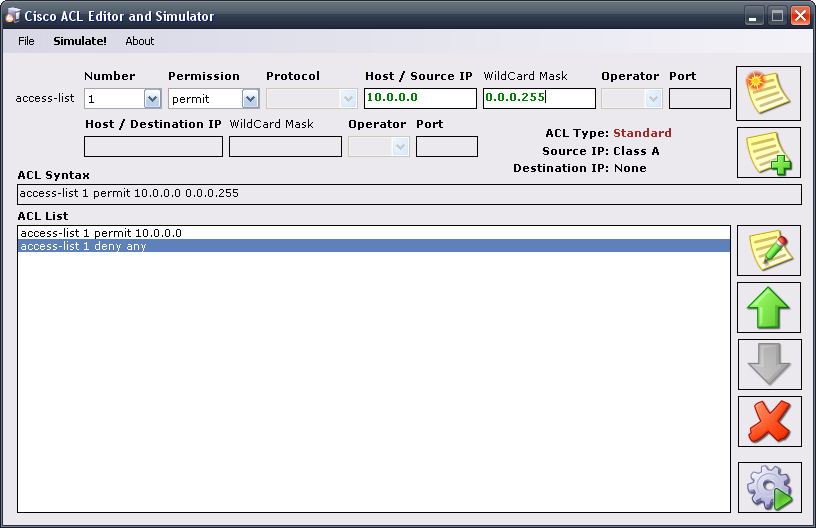The image size is (816, 528).
Task: Click the Host / Destination IP field
Action: (153, 146)
